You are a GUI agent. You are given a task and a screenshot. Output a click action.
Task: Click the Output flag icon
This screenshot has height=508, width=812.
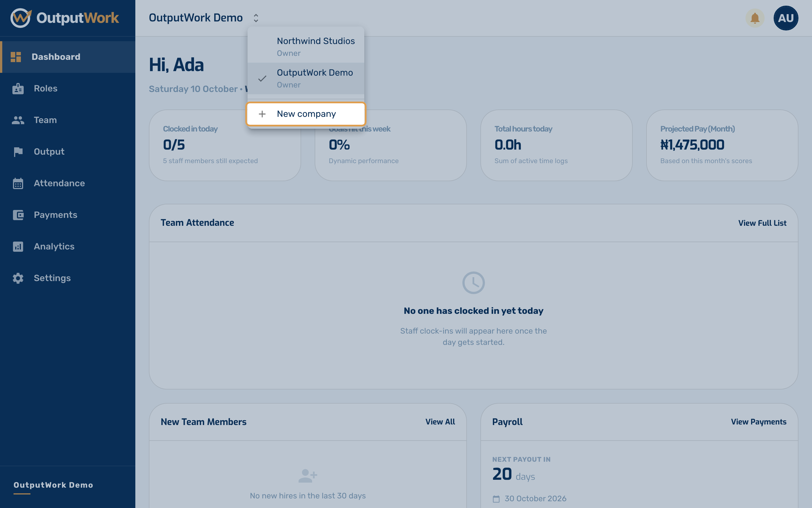[x=18, y=152]
